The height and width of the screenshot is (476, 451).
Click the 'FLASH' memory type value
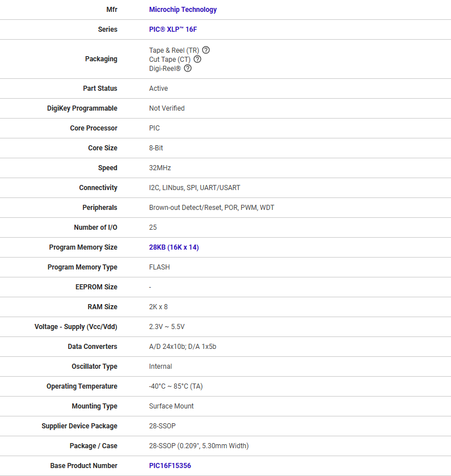159,267
